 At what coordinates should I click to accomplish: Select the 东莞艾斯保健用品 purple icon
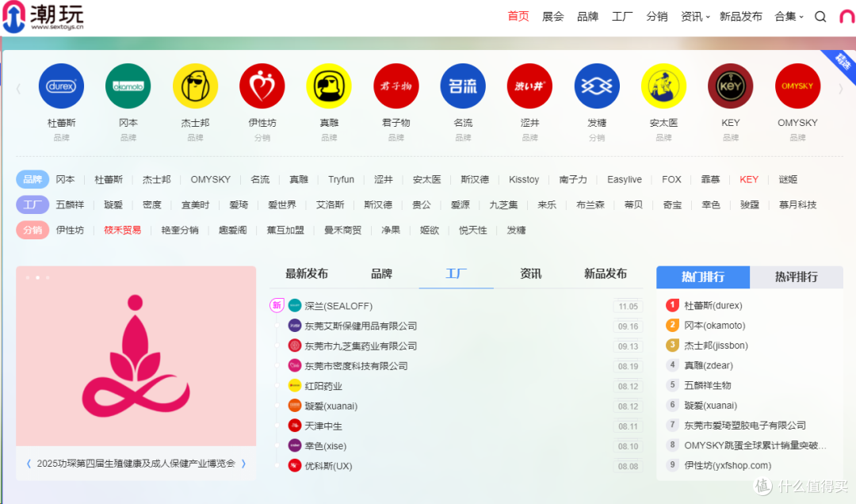(x=295, y=326)
